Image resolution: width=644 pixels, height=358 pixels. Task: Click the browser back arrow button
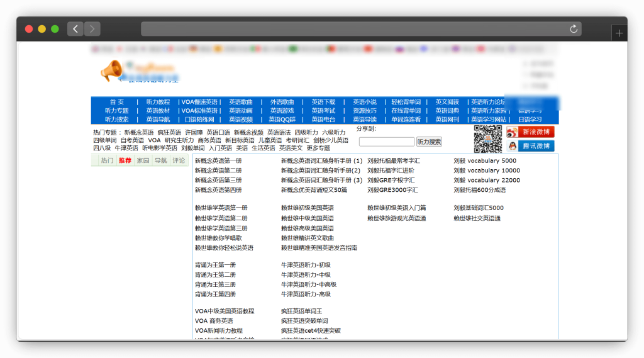75,29
